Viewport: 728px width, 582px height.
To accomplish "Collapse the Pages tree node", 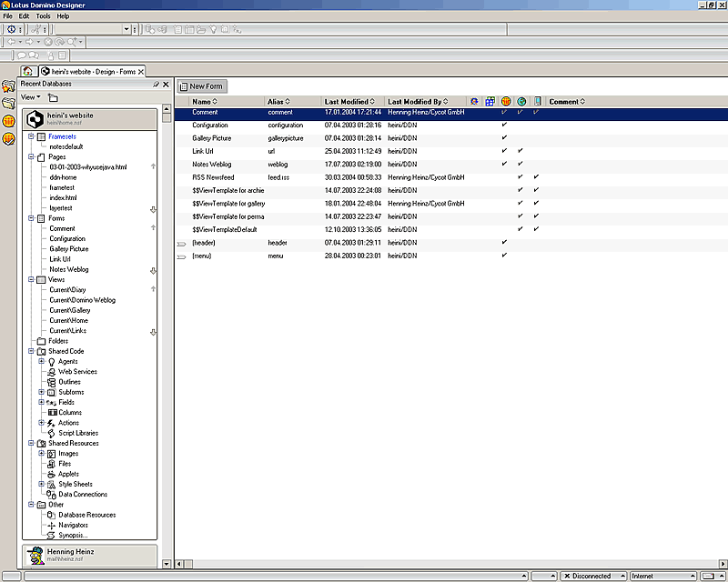I will click(x=31, y=157).
